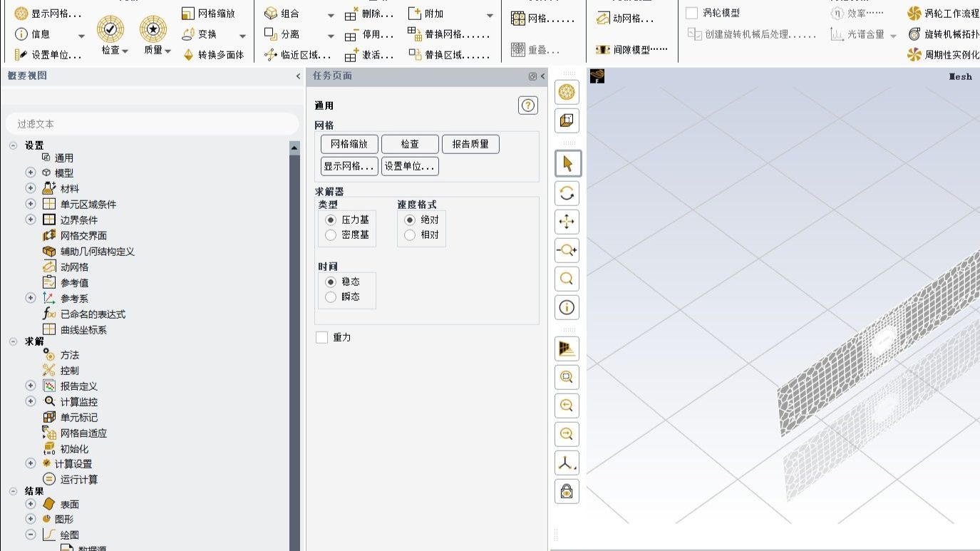Click the 网格缩放 button in the task page

coord(349,144)
